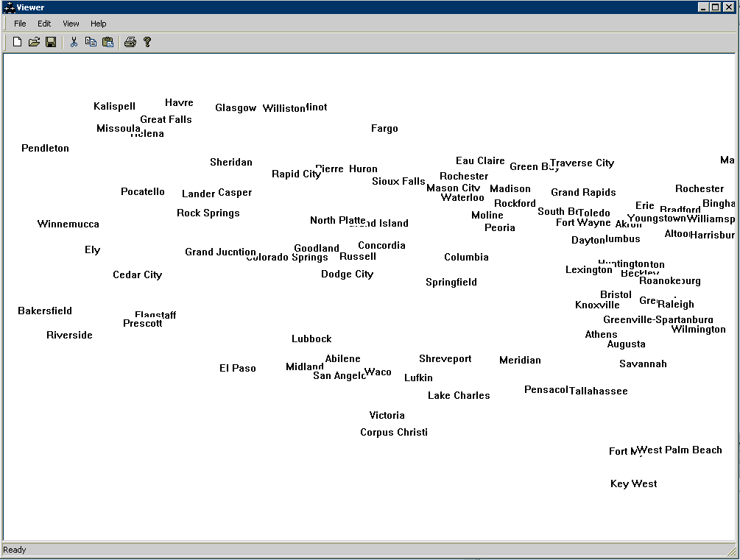Open the View menu

coord(70,24)
